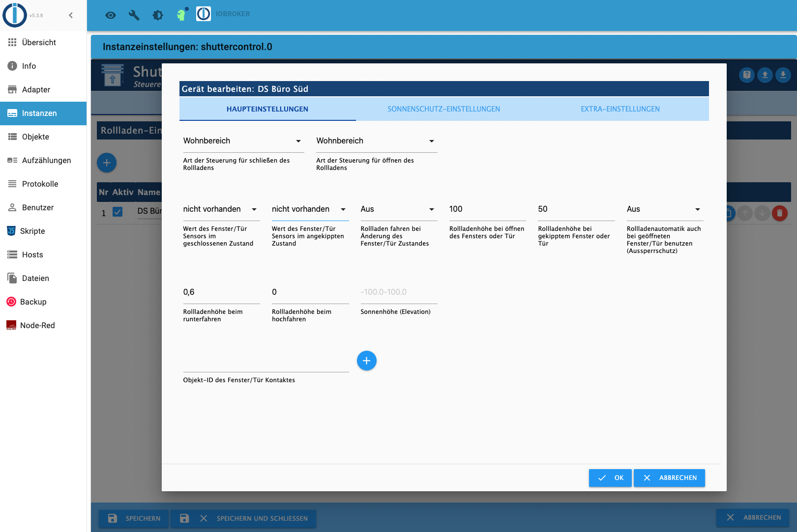Click Abbrechen in the bottom bar
Image resolution: width=797 pixels, height=532 pixels.
click(753, 518)
